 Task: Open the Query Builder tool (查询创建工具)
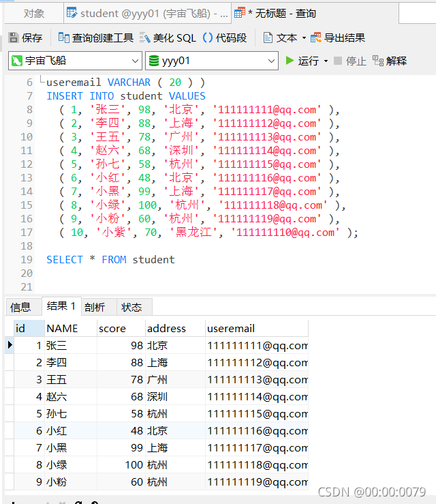[95, 38]
